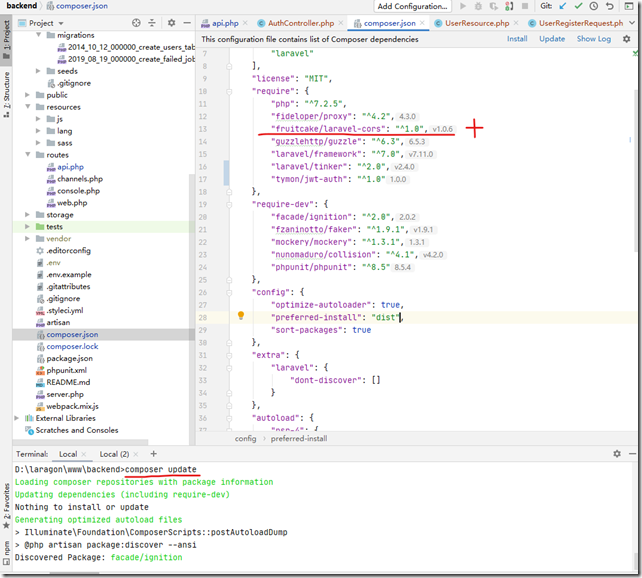Viewport: 642px width, 578px height.
Task: Select composer.lock in the project tree
Action: (72, 346)
